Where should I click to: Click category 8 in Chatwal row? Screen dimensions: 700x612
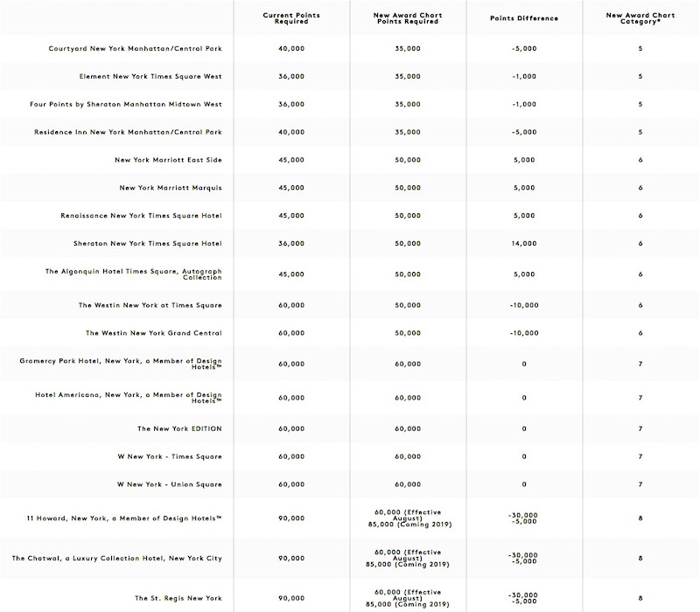640,559
